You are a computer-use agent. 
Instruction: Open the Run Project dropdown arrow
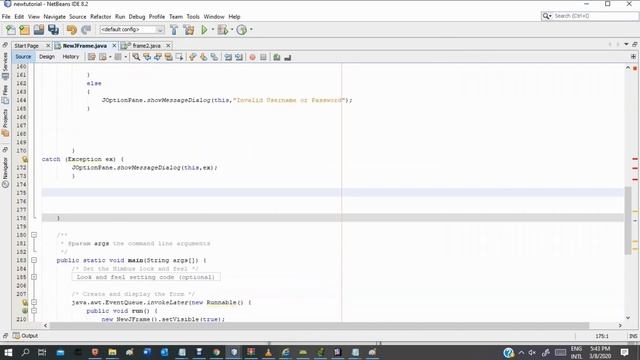coord(213,29)
